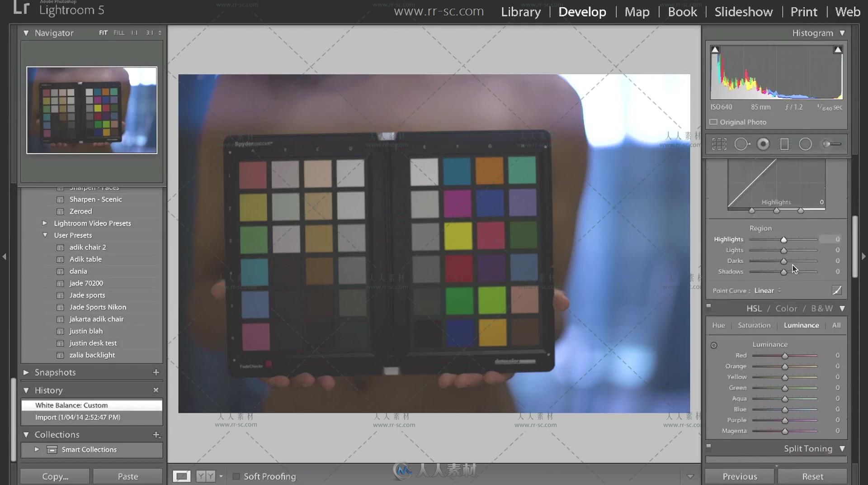Click the adik chair 2 preset icon
This screenshot has width=868, height=485.
pyautogui.click(x=60, y=247)
